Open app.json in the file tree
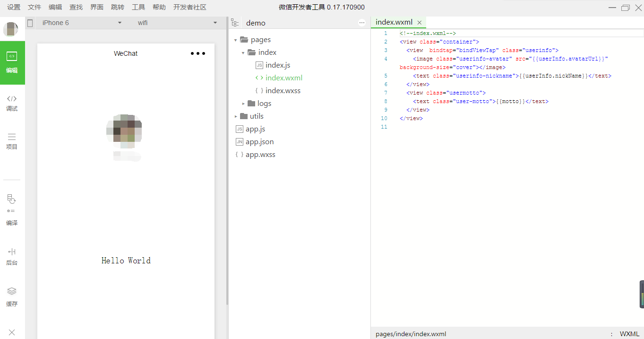The image size is (644, 339). tap(259, 142)
